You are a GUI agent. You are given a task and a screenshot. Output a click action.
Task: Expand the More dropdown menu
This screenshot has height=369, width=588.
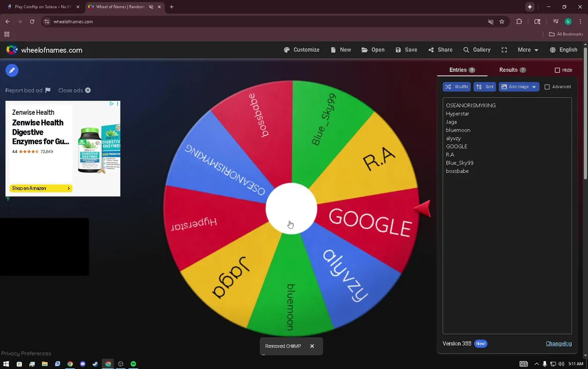[x=527, y=50]
